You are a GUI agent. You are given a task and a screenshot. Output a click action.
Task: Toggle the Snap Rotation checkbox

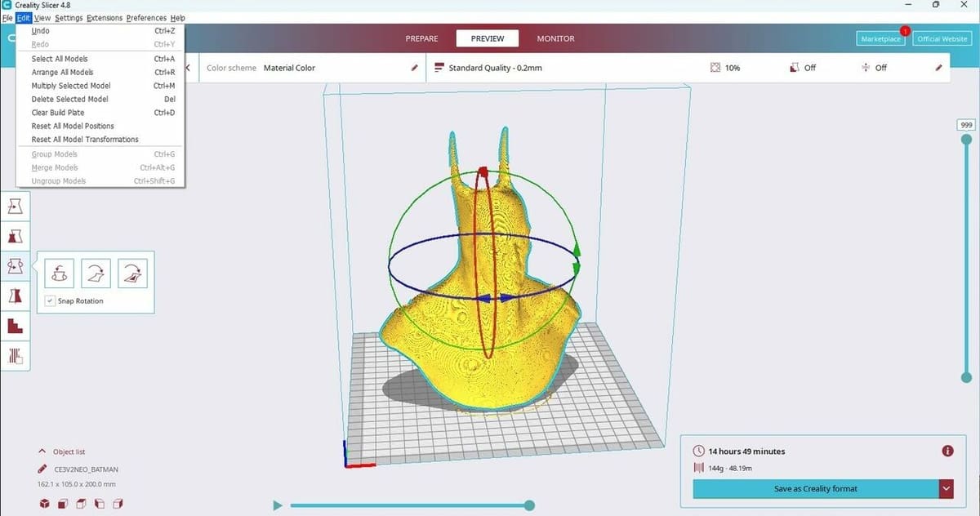tap(51, 301)
